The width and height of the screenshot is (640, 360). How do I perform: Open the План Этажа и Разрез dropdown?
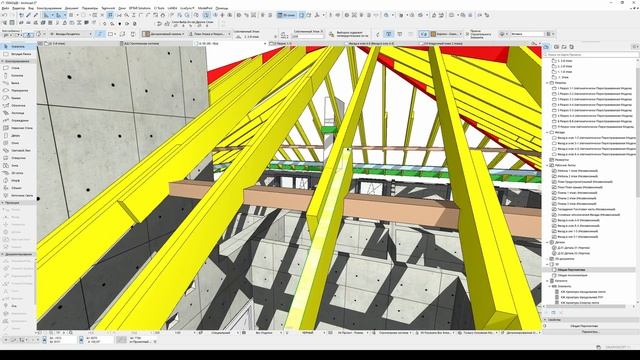[209, 34]
